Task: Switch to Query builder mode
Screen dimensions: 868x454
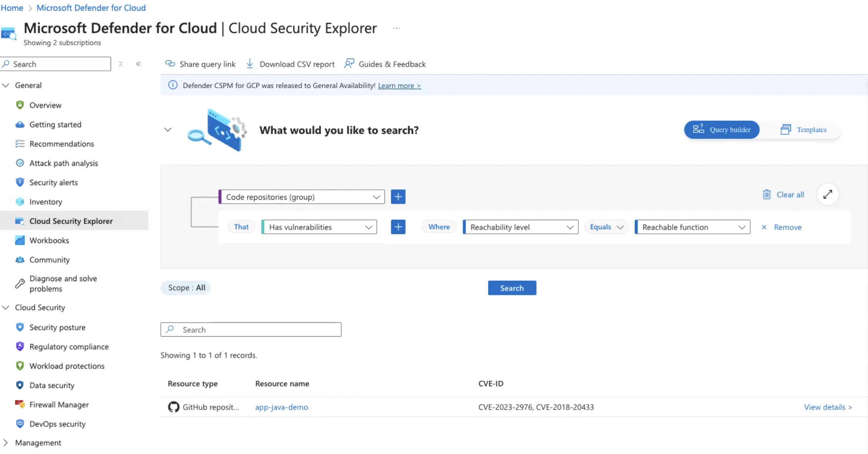Action: (722, 130)
